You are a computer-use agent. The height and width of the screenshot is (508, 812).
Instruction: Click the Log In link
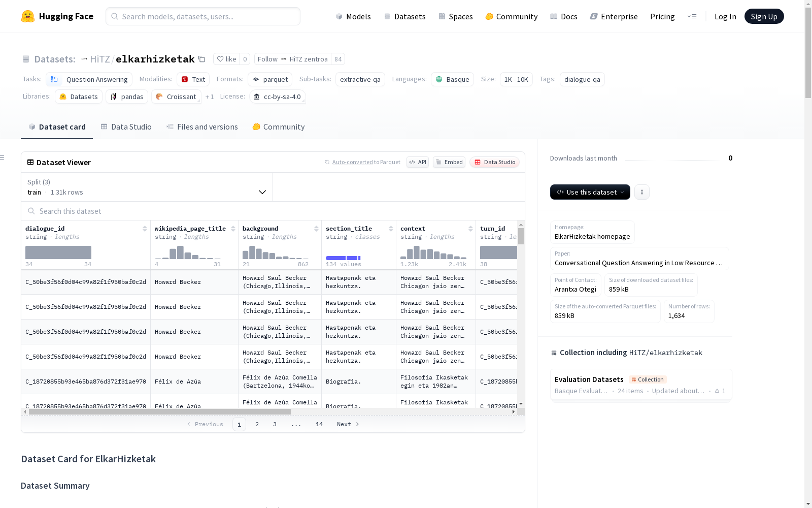click(x=725, y=16)
